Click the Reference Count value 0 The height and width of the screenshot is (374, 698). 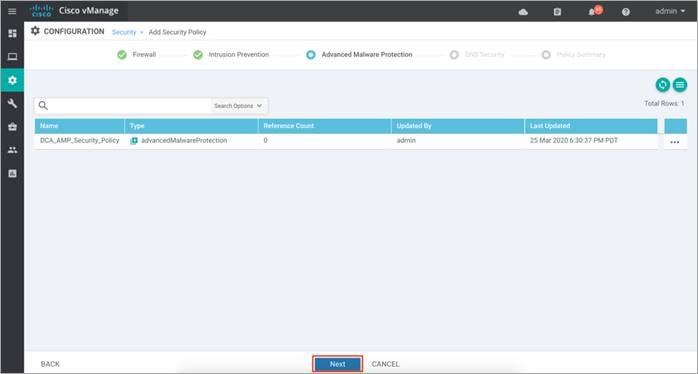coord(265,140)
